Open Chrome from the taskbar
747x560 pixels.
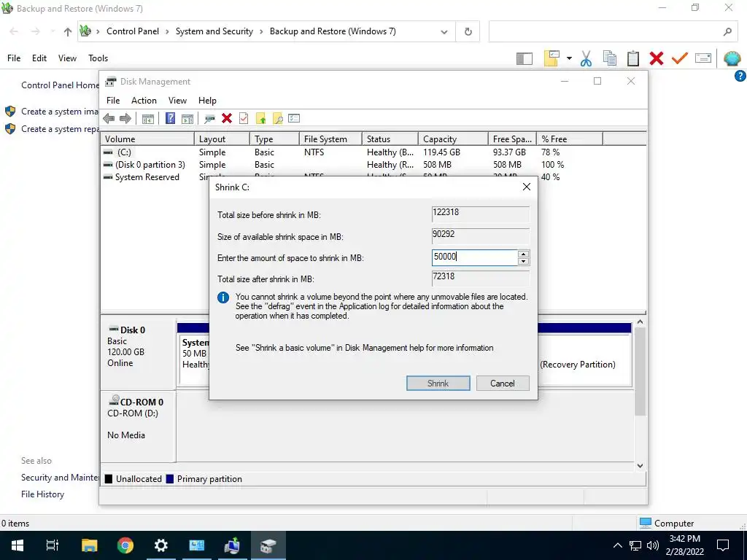click(x=125, y=545)
